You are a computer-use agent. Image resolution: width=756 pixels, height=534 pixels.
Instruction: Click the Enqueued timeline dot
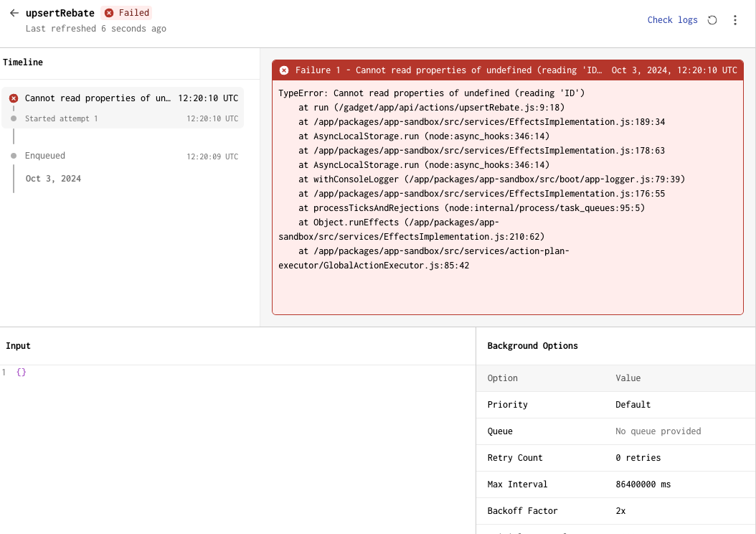click(14, 156)
